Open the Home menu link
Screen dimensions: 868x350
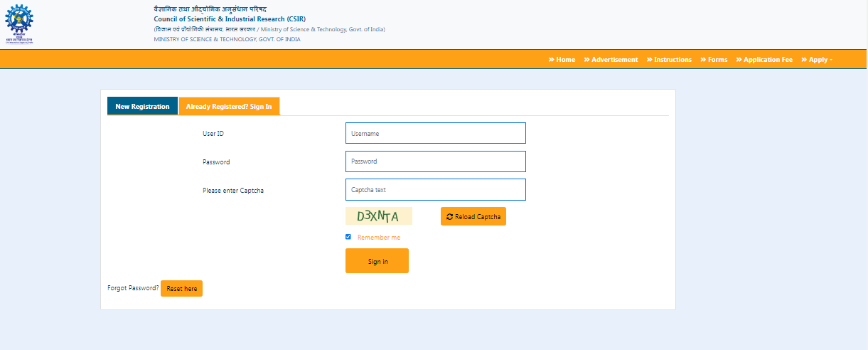(562, 60)
